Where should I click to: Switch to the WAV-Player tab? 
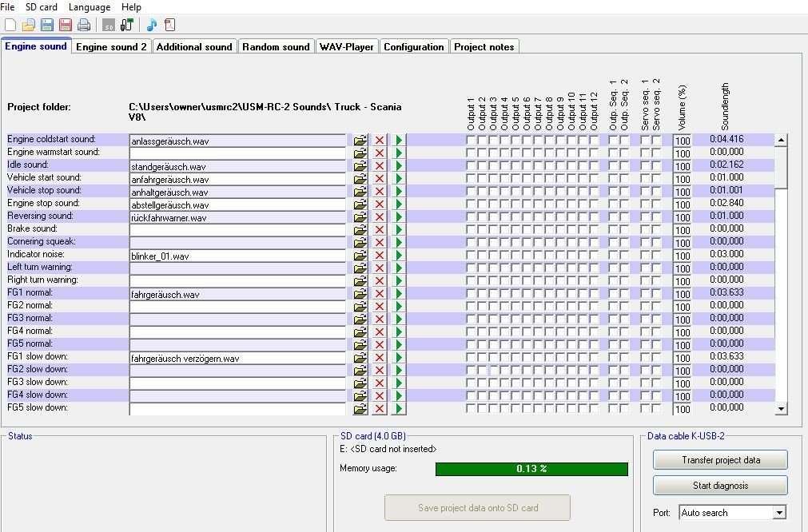346,47
